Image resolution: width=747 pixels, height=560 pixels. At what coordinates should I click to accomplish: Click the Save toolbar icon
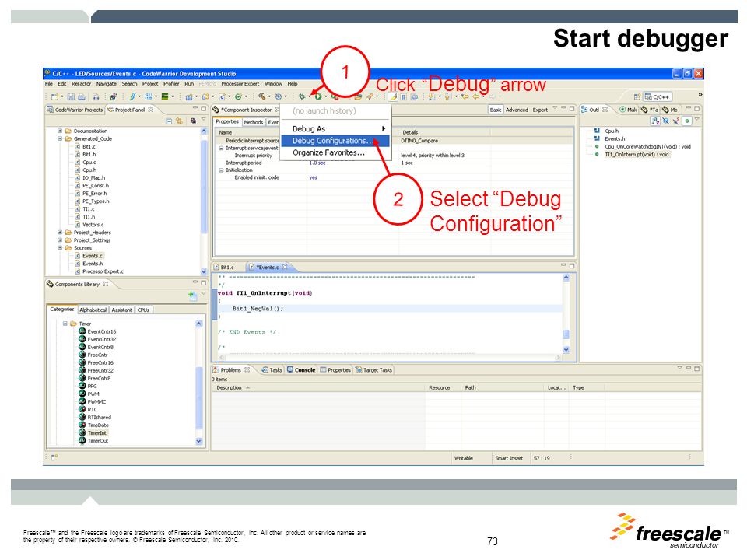point(71,96)
